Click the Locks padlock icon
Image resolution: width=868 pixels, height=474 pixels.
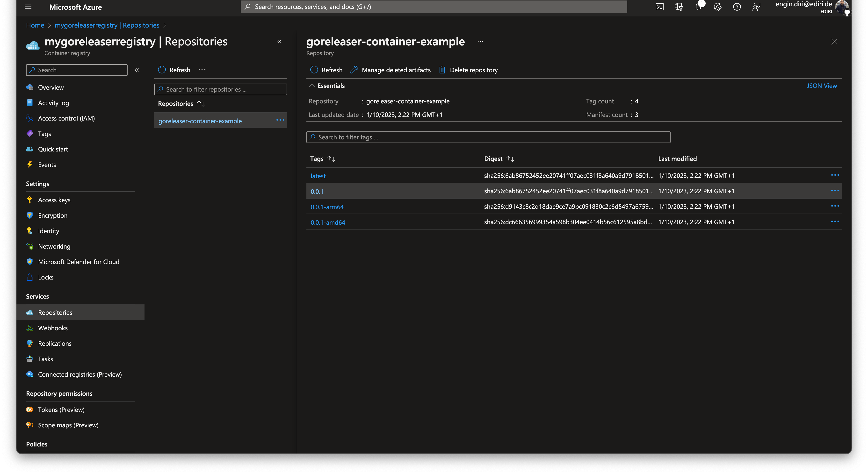coord(30,277)
